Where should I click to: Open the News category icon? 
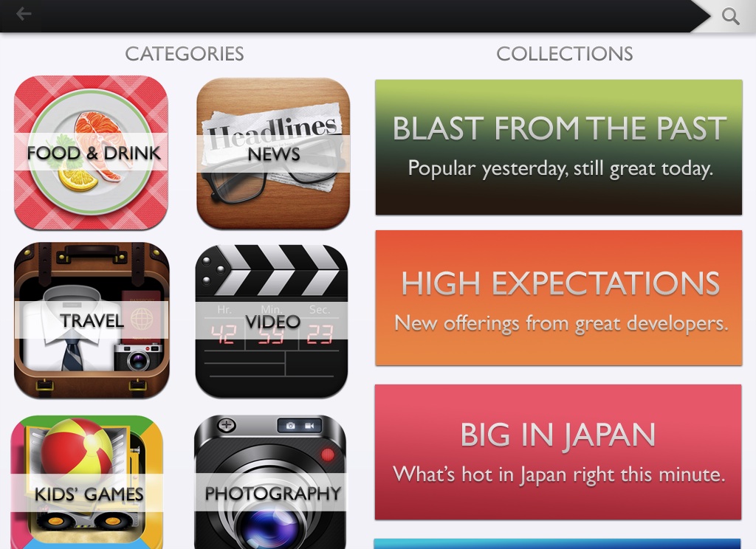[273, 153]
